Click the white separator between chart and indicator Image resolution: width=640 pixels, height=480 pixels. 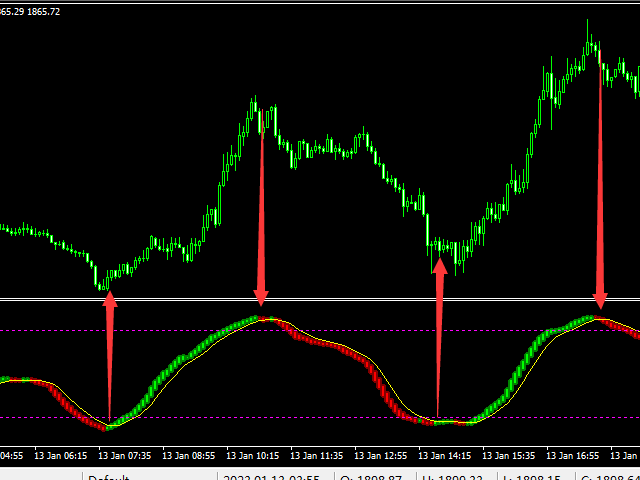(x=320, y=300)
